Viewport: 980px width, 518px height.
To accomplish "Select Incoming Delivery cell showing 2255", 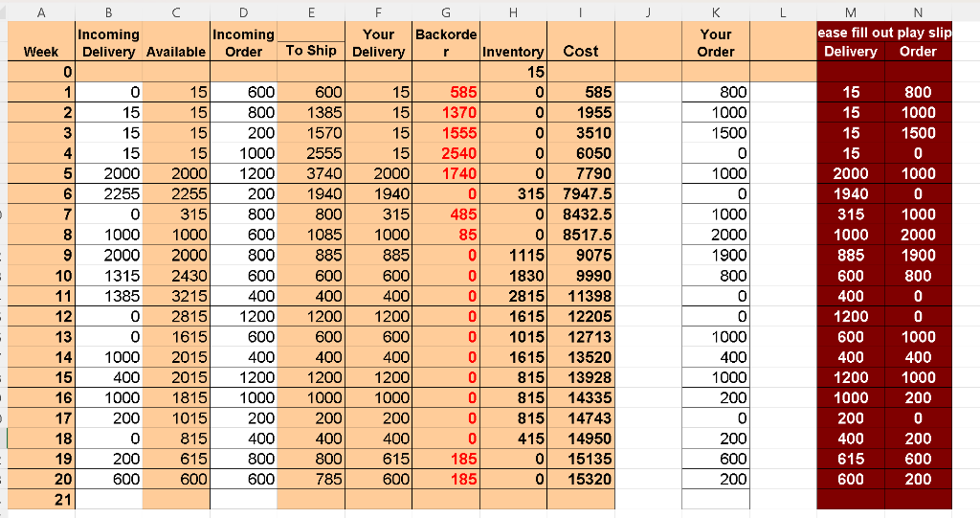I will (109, 194).
